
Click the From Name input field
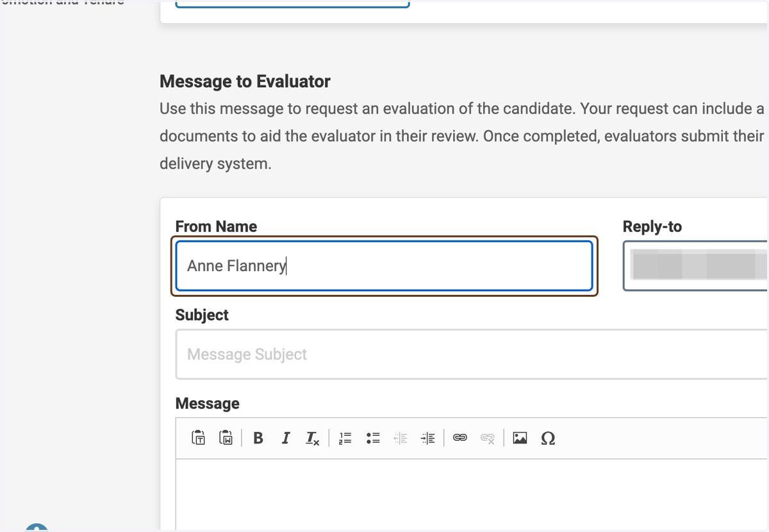[x=384, y=266]
